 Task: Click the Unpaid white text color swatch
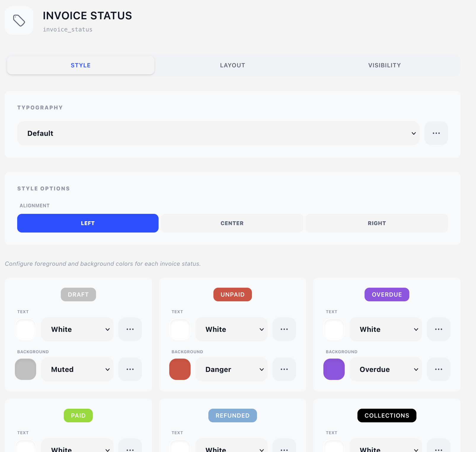(180, 329)
